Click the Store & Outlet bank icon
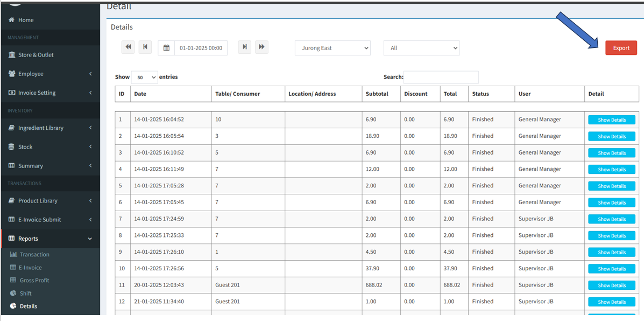Viewport: 644px width, 321px height. (x=11, y=54)
